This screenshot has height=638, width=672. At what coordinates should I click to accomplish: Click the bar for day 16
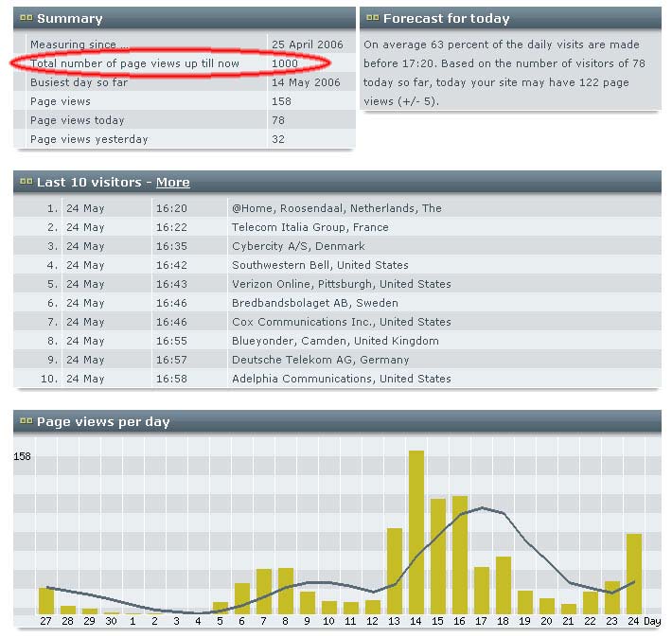pos(459,555)
